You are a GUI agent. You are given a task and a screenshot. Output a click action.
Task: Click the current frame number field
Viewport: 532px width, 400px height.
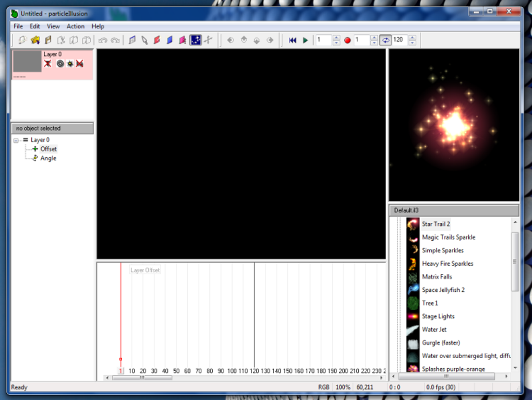[324, 40]
